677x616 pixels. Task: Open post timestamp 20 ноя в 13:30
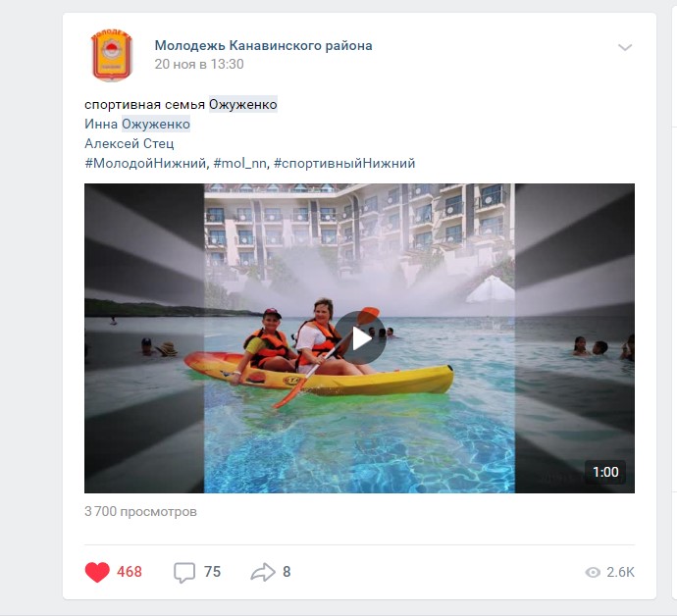[199, 64]
